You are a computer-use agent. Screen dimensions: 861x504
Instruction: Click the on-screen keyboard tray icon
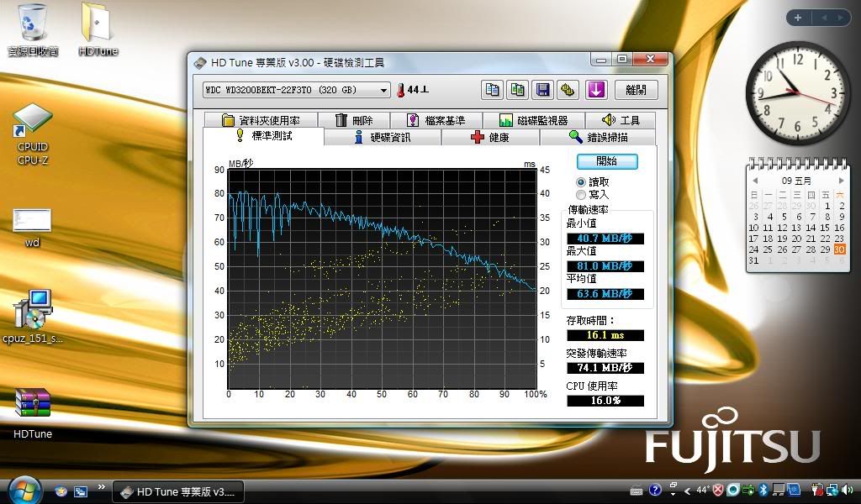click(x=637, y=491)
